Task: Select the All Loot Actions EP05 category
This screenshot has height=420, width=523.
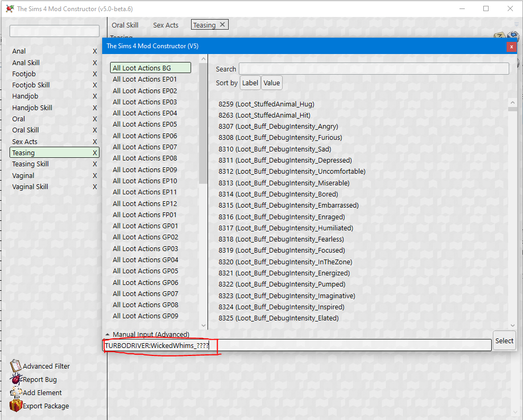Action: [x=145, y=124]
